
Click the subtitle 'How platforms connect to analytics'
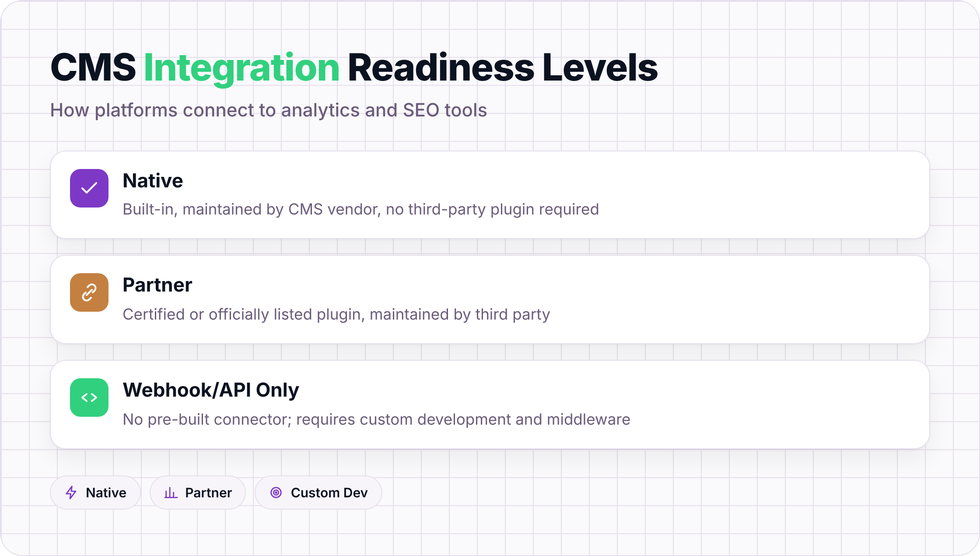269,110
